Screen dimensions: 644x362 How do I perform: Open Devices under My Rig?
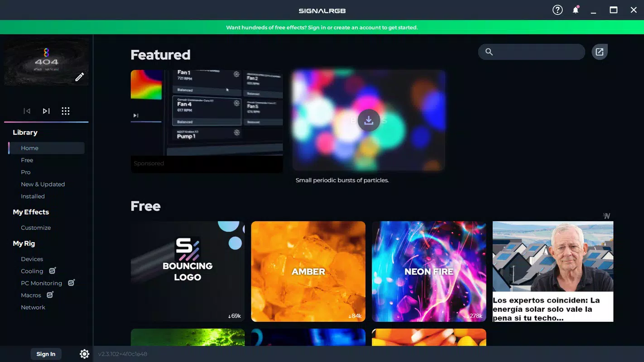click(32, 259)
